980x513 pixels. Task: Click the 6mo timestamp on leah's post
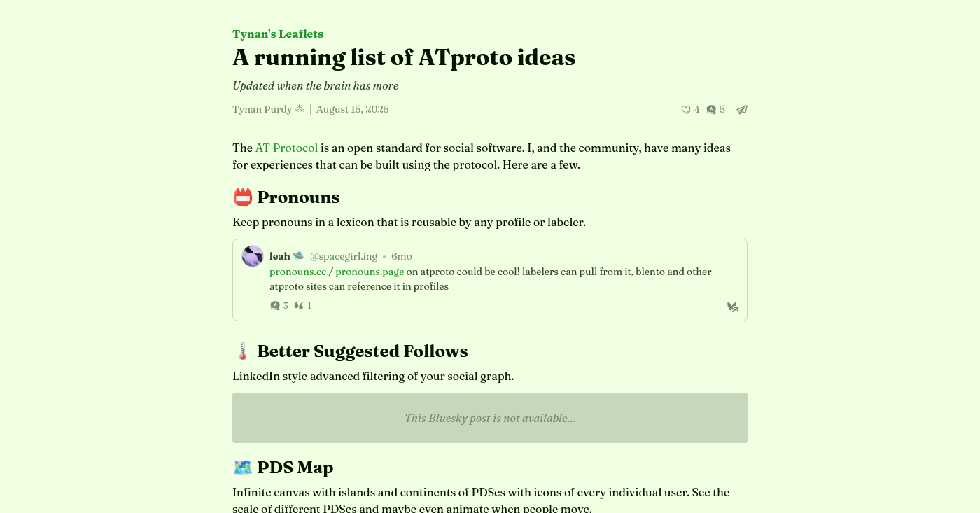click(x=402, y=256)
